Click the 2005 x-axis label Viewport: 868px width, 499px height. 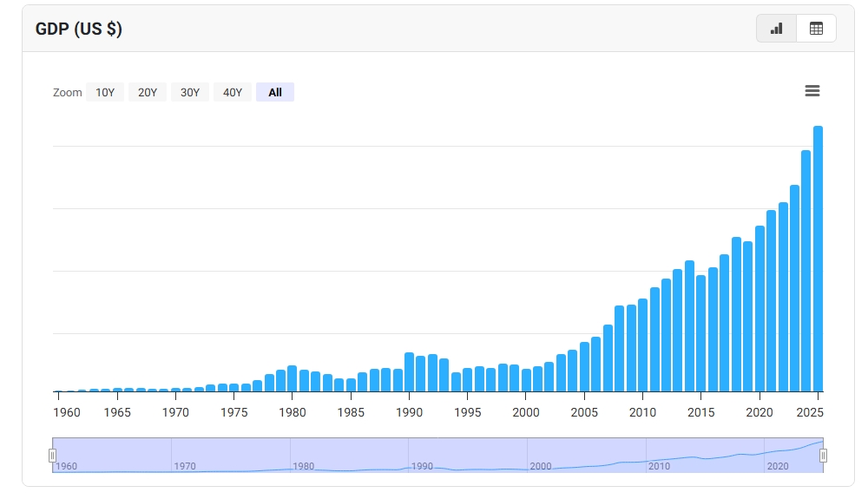(x=584, y=412)
